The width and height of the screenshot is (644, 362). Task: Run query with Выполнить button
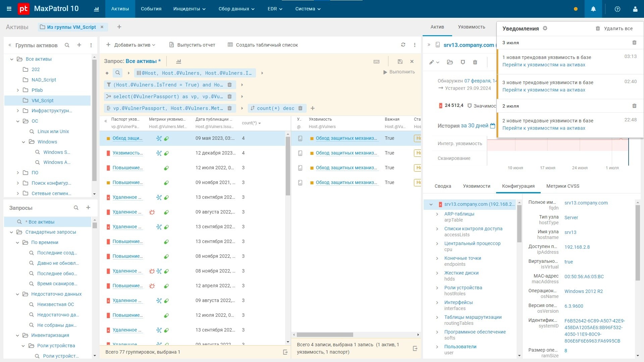click(x=399, y=72)
